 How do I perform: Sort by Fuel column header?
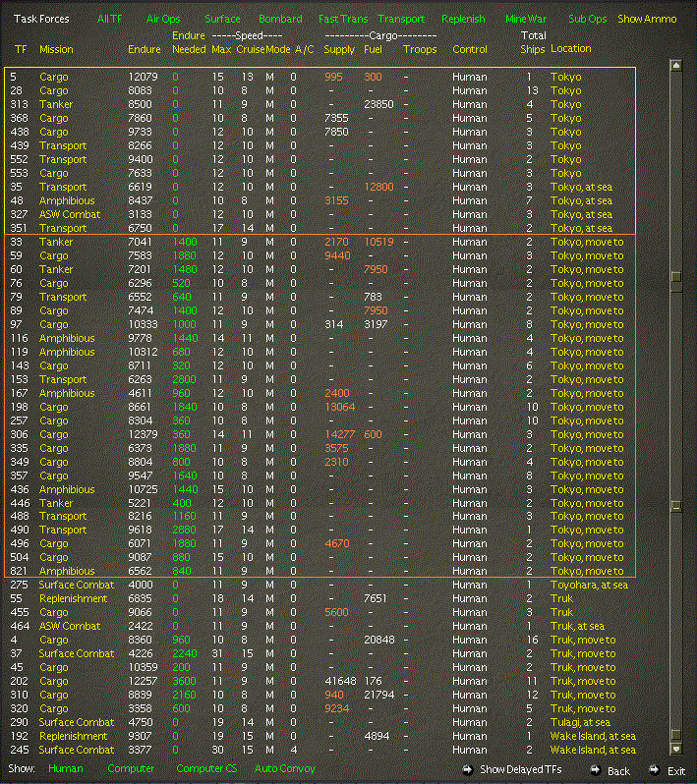(373, 49)
